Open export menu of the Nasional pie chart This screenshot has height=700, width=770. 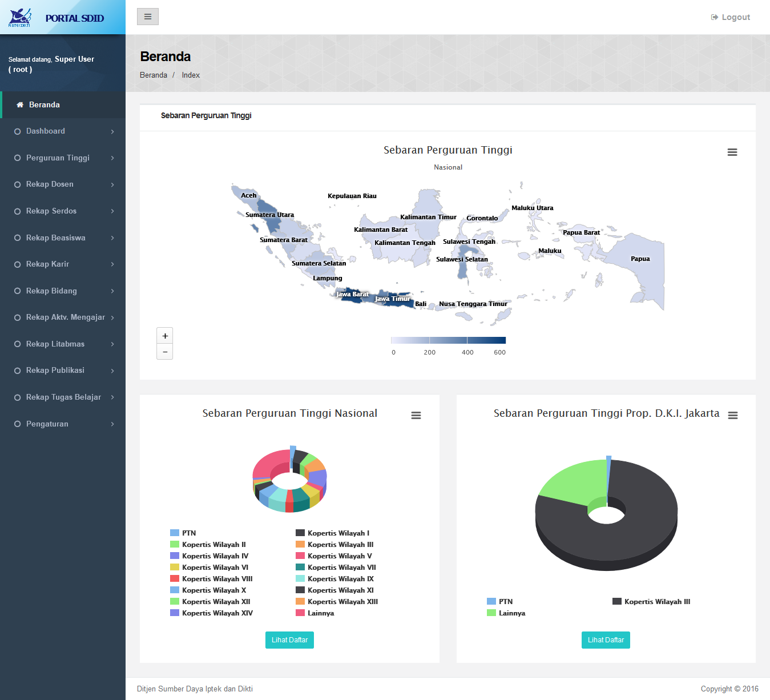[x=416, y=415]
